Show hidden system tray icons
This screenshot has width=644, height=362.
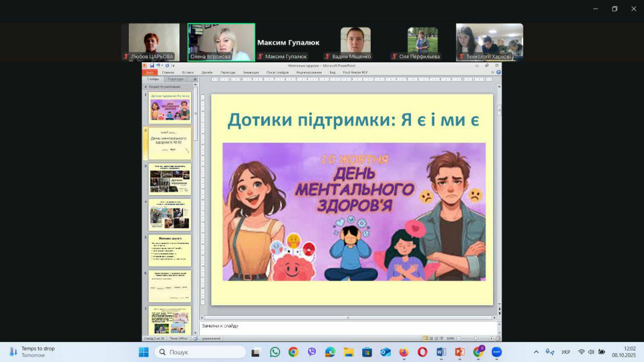[536, 352]
